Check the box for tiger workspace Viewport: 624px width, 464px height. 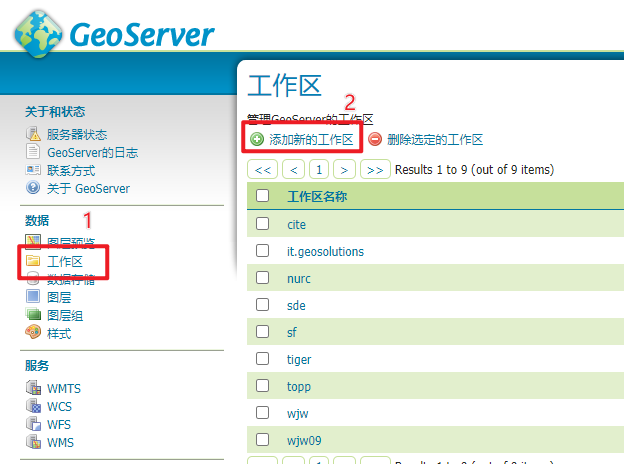tap(262, 359)
